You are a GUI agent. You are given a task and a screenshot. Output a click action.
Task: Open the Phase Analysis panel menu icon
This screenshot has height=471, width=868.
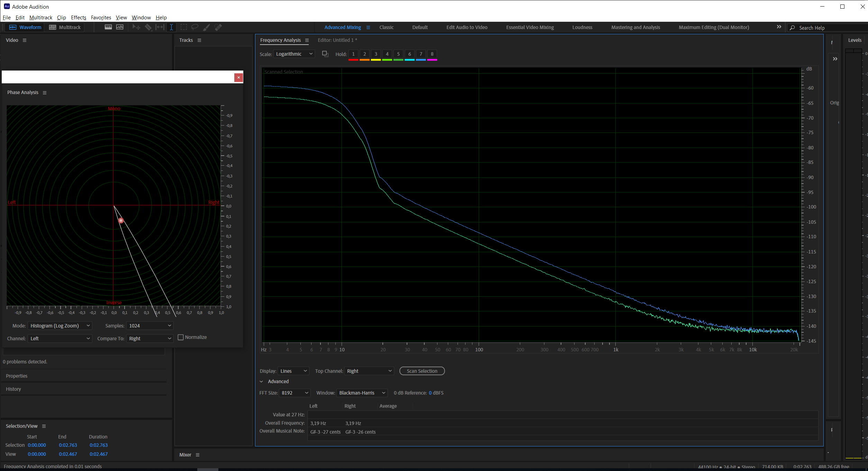(x=45, y=93)
